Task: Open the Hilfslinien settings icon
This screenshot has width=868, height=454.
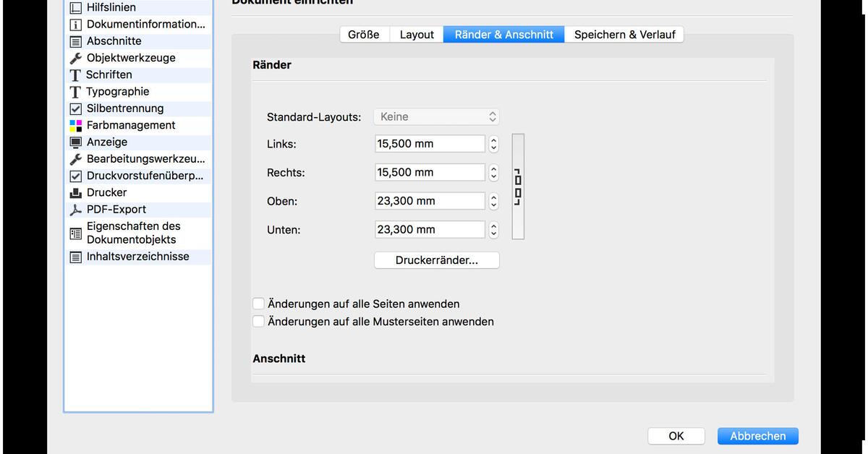Action: pos(75,7)
